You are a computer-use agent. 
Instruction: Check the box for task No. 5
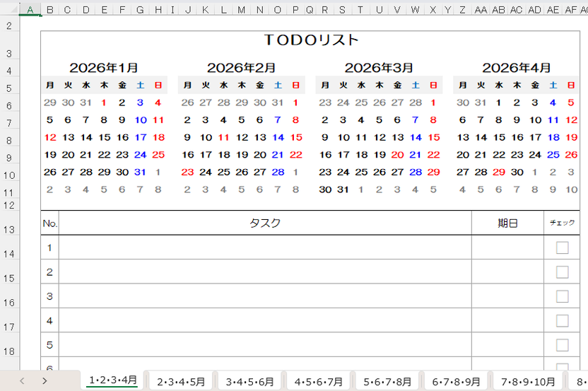pos(562,345)
